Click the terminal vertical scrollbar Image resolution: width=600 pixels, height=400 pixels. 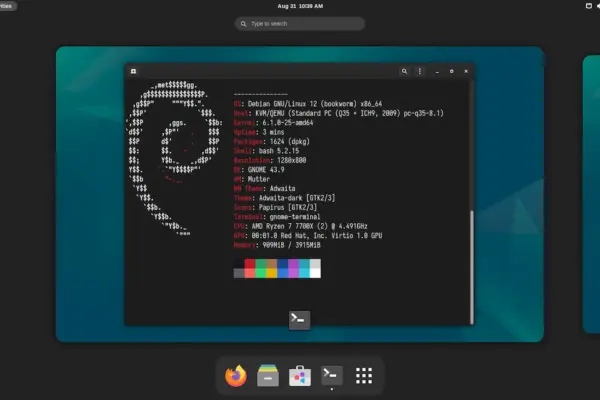point(472,266)
